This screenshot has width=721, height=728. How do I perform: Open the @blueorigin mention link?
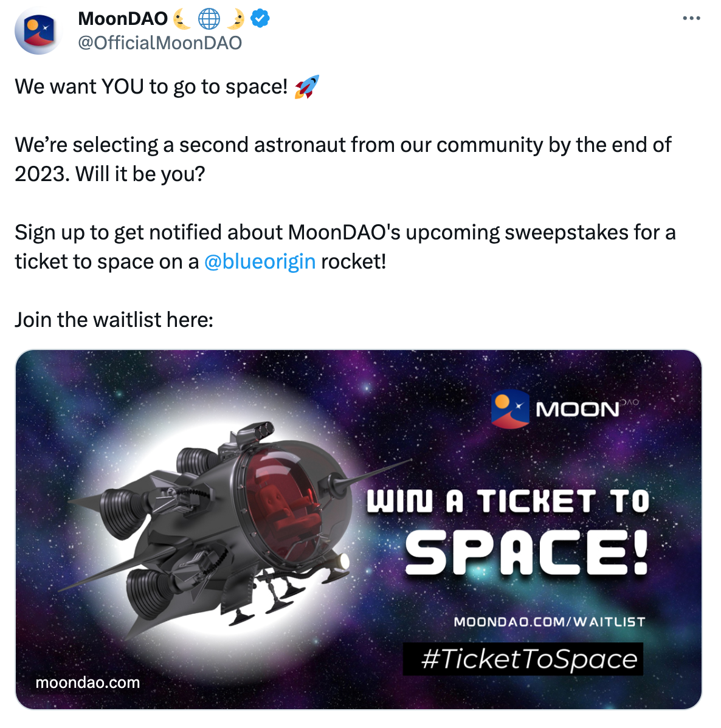[260, 261]
